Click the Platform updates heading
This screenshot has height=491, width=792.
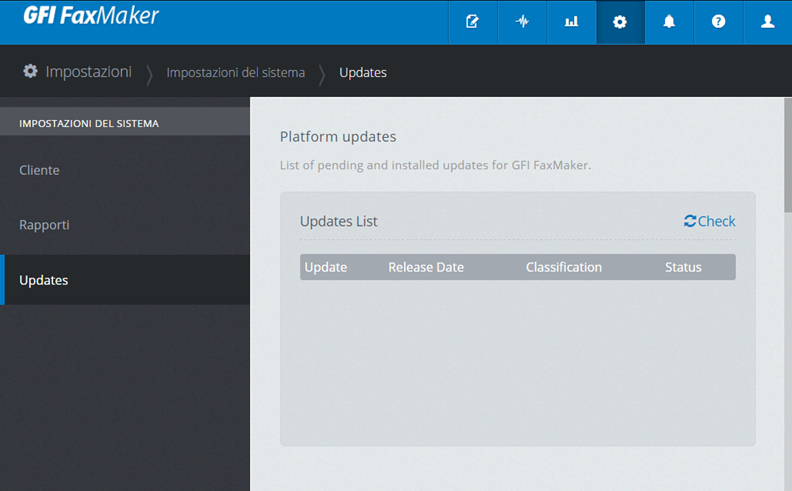pyautogui.click(x=338, y=137)
